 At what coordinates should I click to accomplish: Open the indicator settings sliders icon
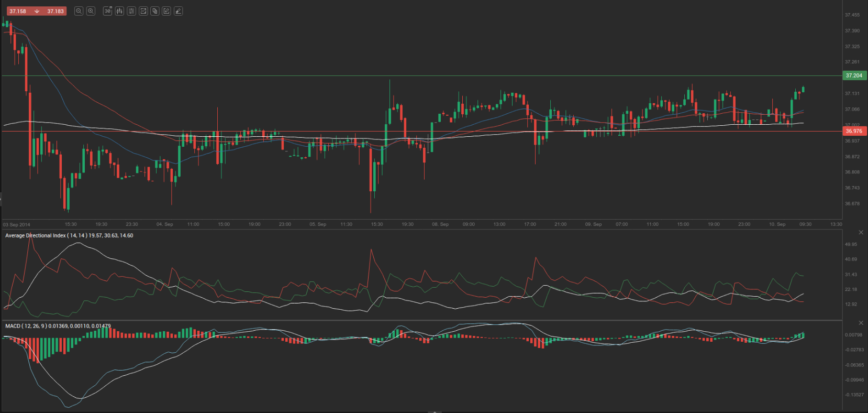click(131, 11)
